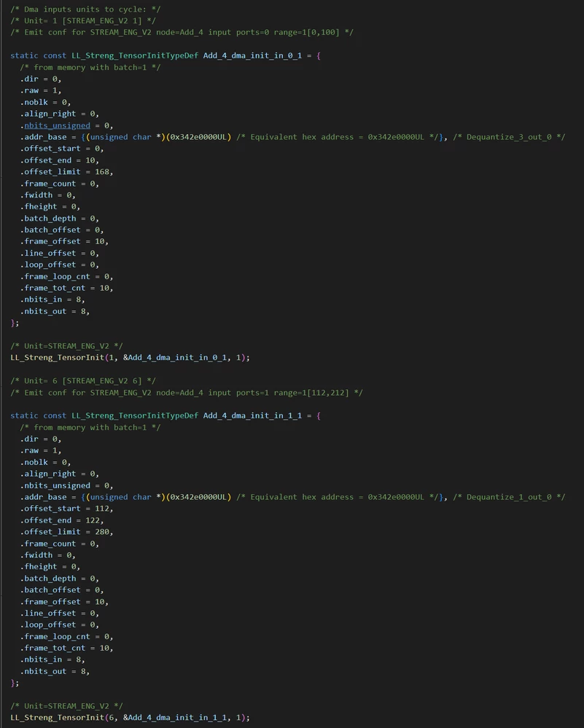Click the '.offset_start = 0,' line
584x728 pixels.
pos(62,149)
